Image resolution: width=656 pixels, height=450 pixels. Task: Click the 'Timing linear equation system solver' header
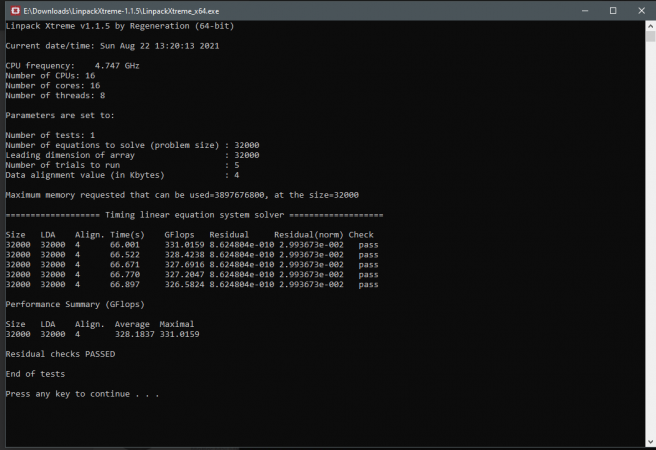click(194, 215)
